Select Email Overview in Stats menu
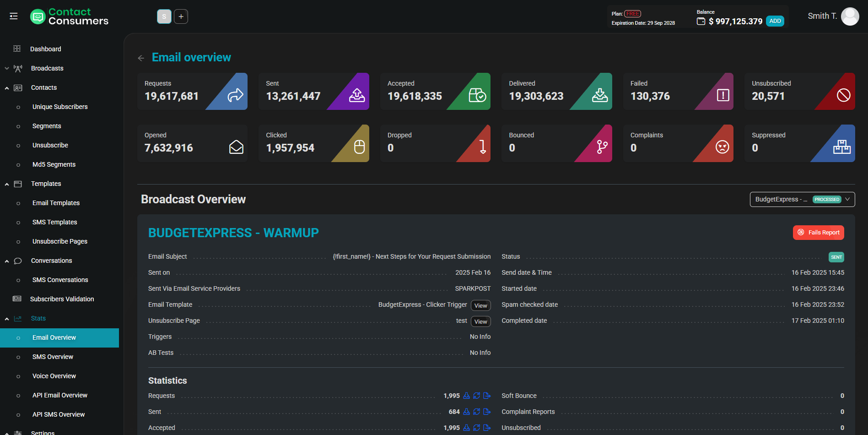 [x=59, y=337]
